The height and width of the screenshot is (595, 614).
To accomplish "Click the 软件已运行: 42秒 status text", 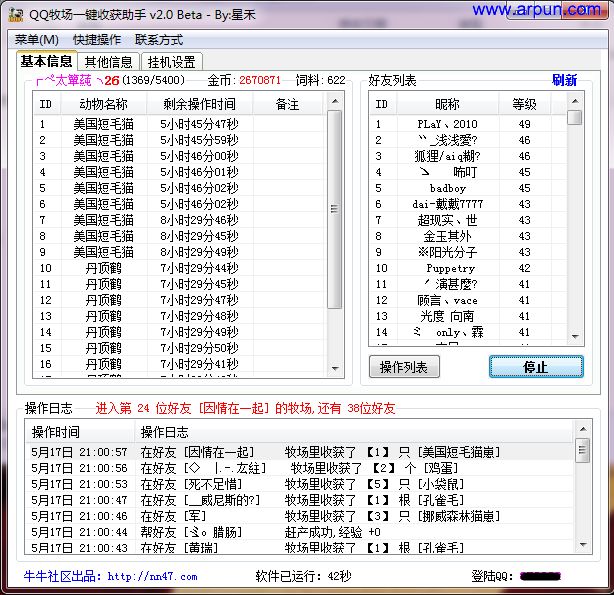I will (x=303, y=576).
